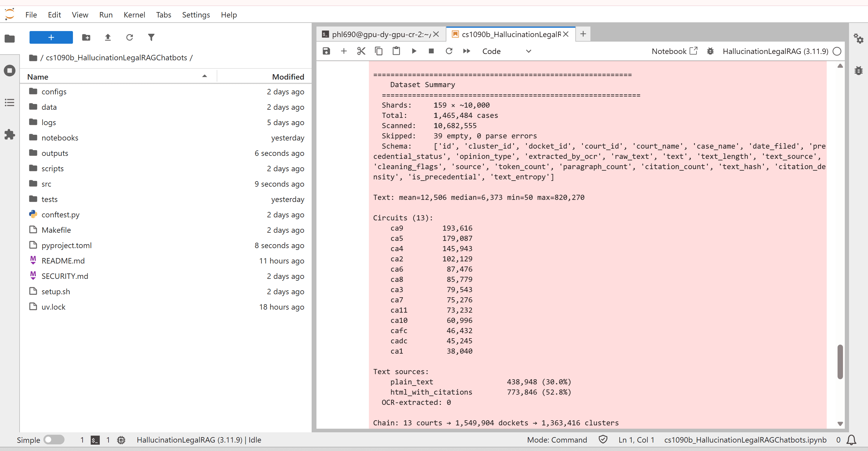The width and height of the screenshot is (868, 451).
Task: Save the notebook
Action: [x=326, y=51]
